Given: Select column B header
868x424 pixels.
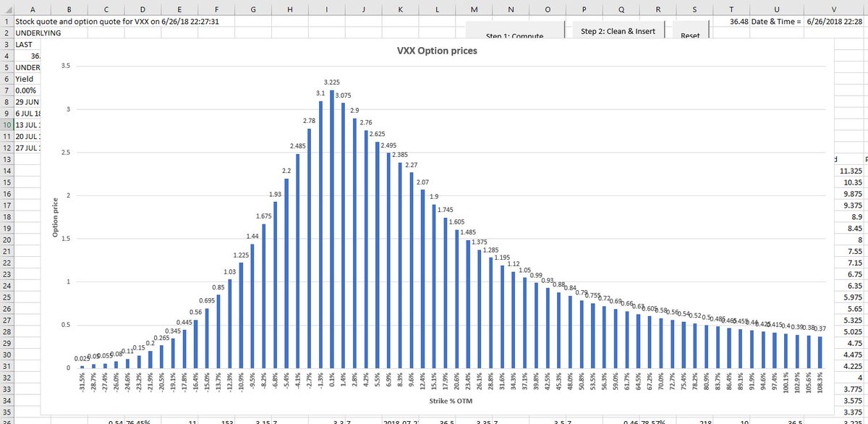Looking at the screenshot, I should pyautogui.click(x=69, y=9).
